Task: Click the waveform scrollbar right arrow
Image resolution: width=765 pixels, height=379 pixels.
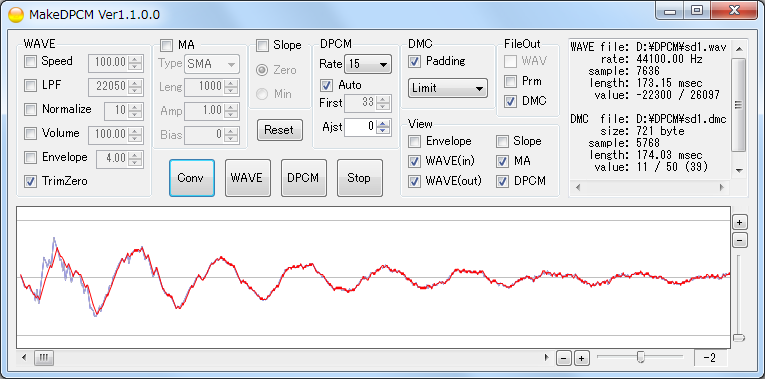Action: tap(546, 358)
